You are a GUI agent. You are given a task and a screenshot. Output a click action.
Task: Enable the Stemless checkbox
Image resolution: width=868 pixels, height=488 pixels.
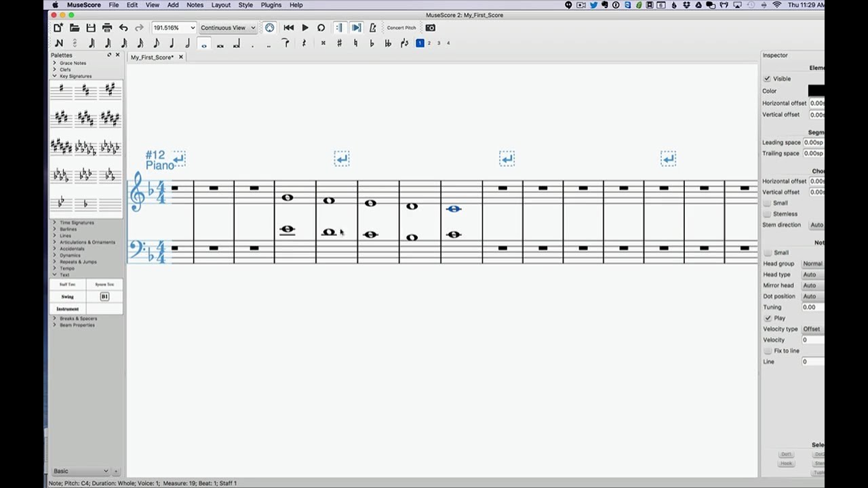pyautogui.click(x=767, y=213)
